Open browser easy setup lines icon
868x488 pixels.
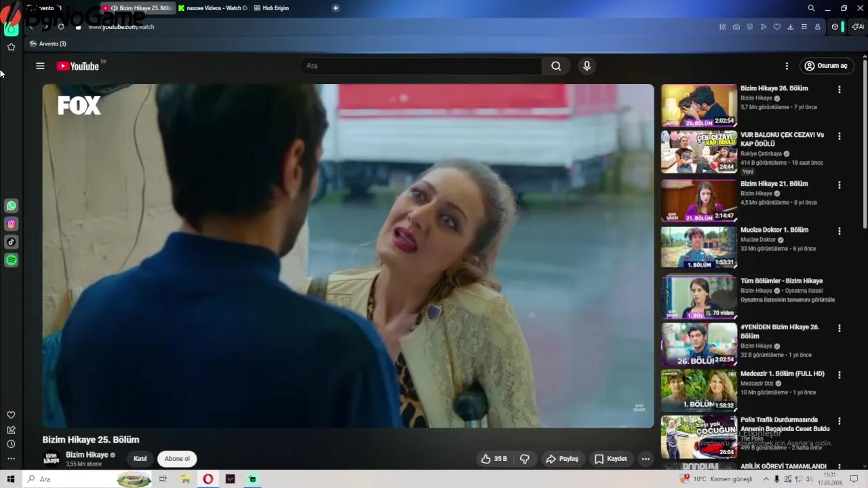coord(804,26)
